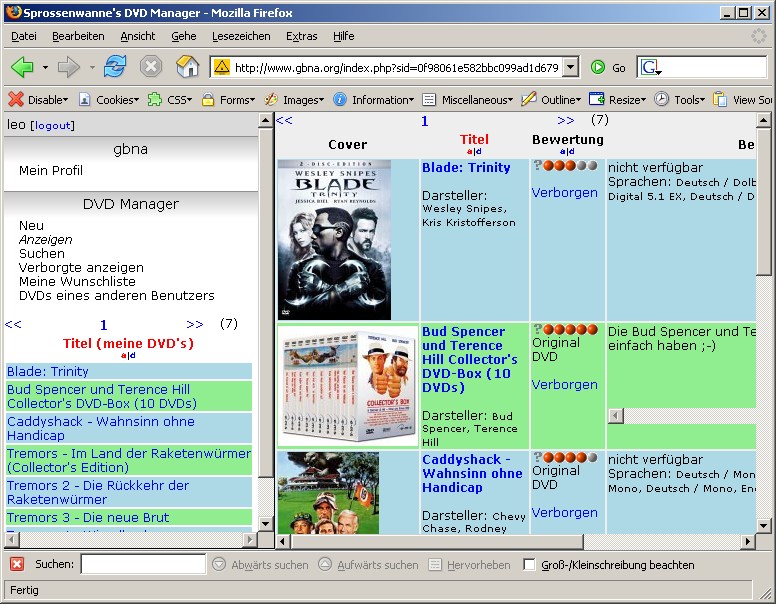This screenshot has height=604, width=776.
Task: Enable Groß-/Kleinschreibung beachten checkbox
Action: pos(529,564)
